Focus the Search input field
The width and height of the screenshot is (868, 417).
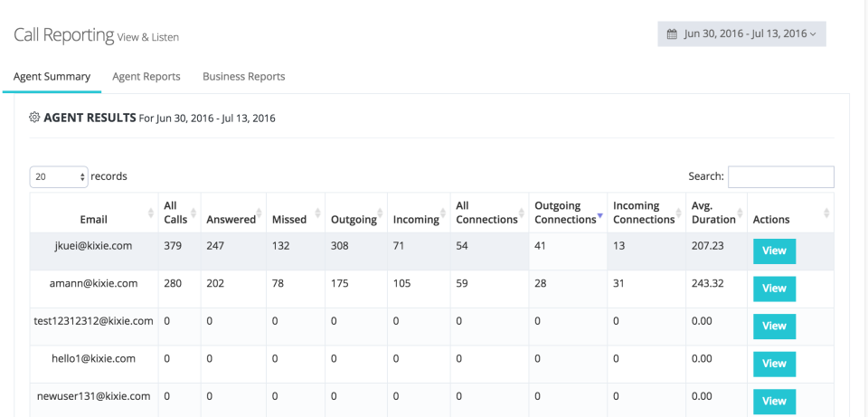tap(780, 177)
